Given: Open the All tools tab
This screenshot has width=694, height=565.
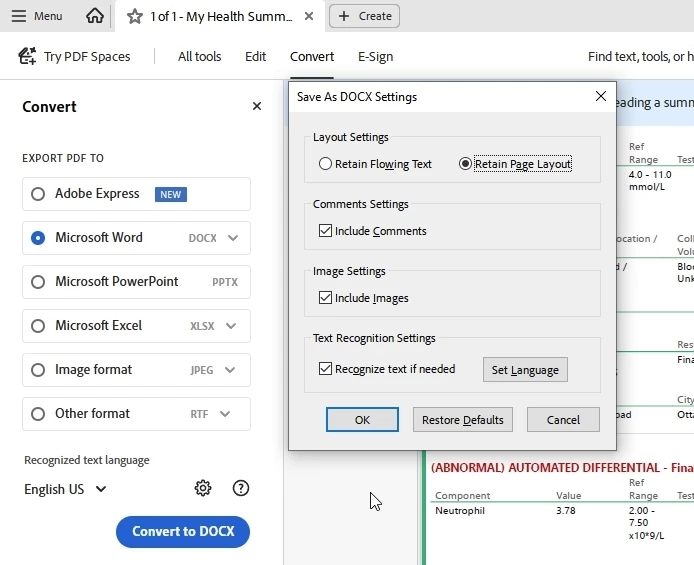Looking at the screenshot, I should pos(200,57).
